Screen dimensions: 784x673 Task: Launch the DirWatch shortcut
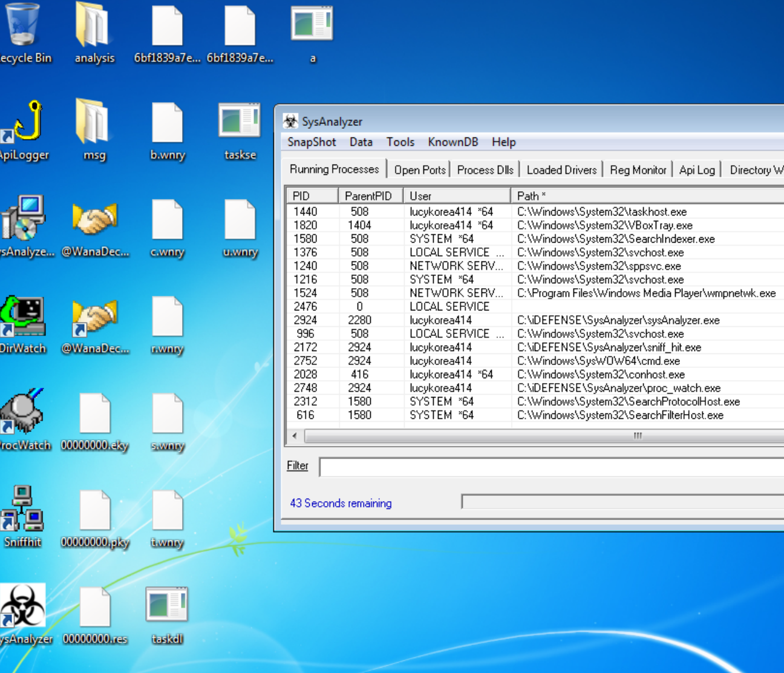tap(22, 325)
